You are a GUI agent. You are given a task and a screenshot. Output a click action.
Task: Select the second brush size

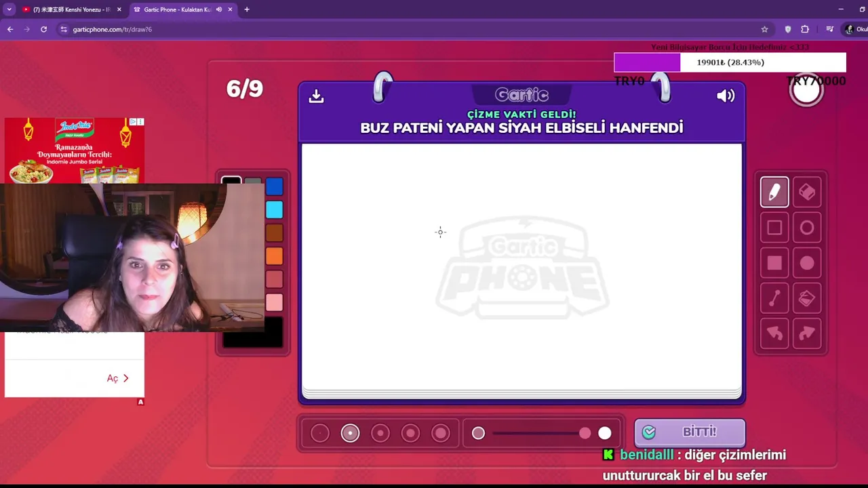click(x=350, y=433)
